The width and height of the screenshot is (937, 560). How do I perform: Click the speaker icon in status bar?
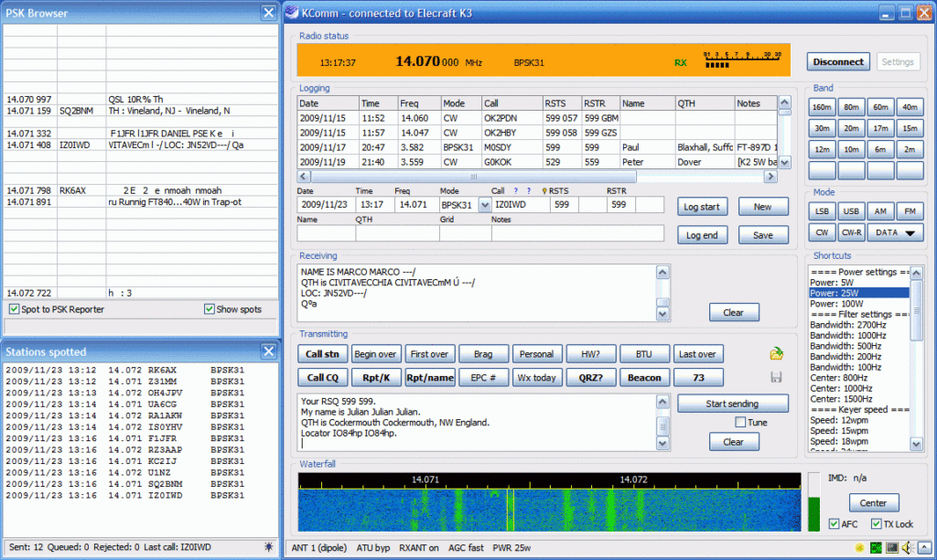coord(907,547)
